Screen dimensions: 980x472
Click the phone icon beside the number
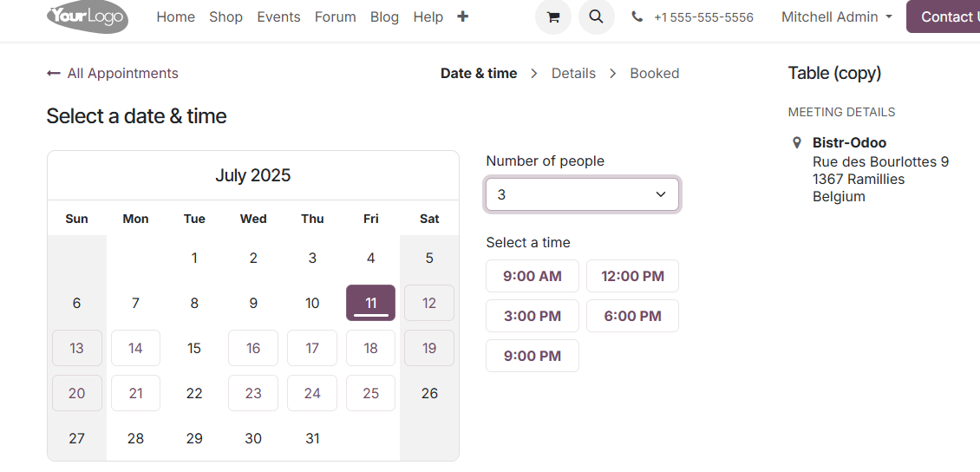coord(637,16)
